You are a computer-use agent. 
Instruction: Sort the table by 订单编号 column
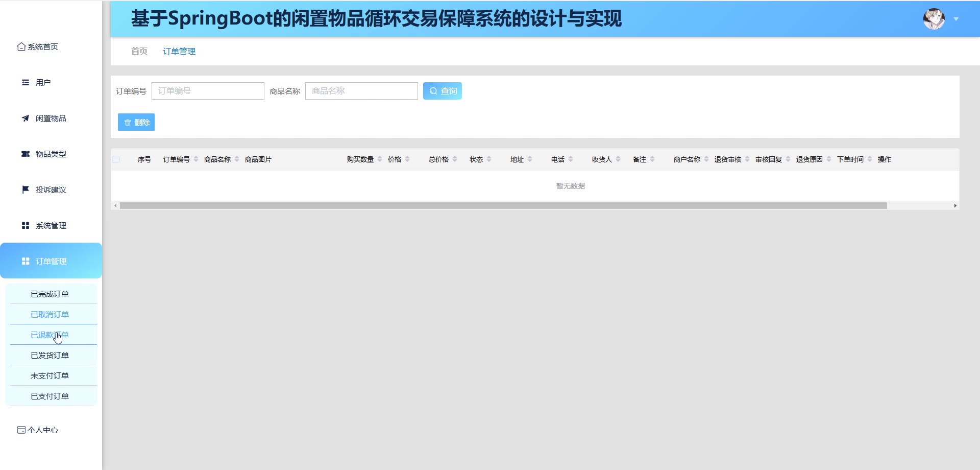pos(196,159)
